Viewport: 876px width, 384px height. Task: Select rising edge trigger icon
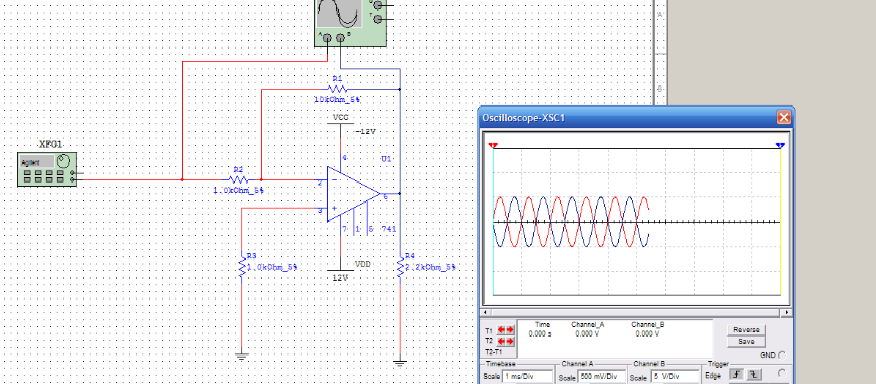(x=737, y=374)
